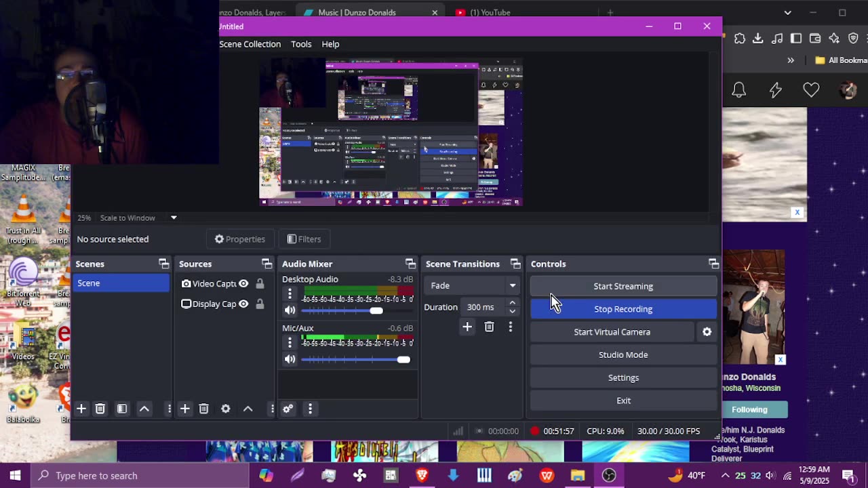Click the lightning bolt icon on the web page
This screenshot has height=488, width=868.
click(775, 90)
